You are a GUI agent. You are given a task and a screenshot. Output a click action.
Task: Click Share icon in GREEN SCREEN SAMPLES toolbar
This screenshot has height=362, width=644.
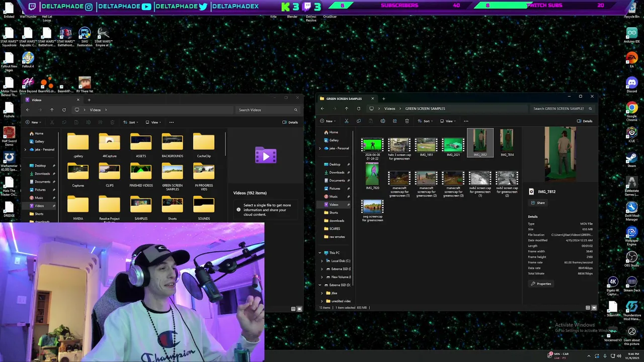click(x=394, y=121)
